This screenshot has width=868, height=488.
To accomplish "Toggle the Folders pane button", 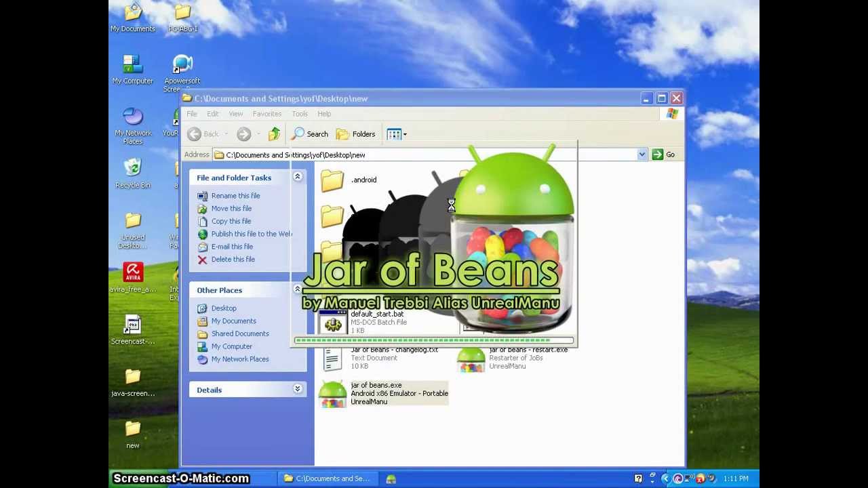I will pyautogui.click(x=356, y=134).
